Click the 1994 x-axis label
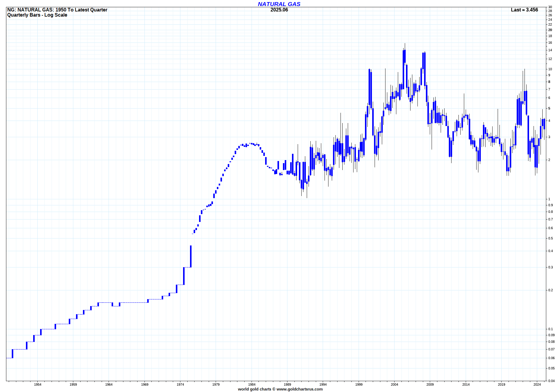558x392 pixels. pyautogui.click(x=323, y=384)
